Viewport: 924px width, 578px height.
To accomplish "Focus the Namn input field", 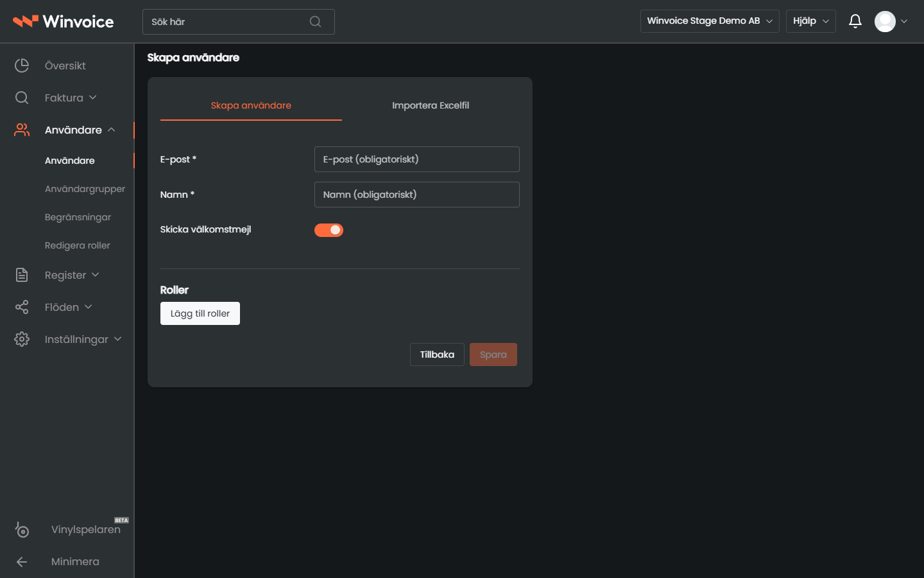I will [417, 195].
